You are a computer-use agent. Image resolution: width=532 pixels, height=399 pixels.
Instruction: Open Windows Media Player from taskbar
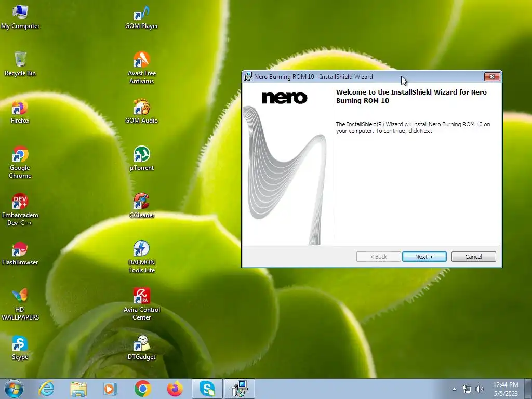[110, 389]
